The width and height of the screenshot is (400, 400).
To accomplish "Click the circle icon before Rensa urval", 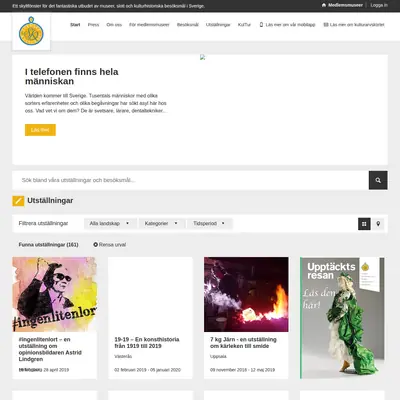I will [x=96, y=245].
